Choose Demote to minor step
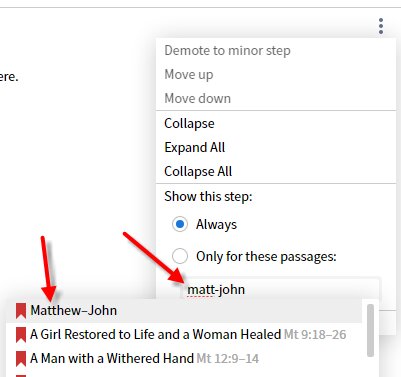The width and height of the screenshot is (401, 377). click(276, 51)
